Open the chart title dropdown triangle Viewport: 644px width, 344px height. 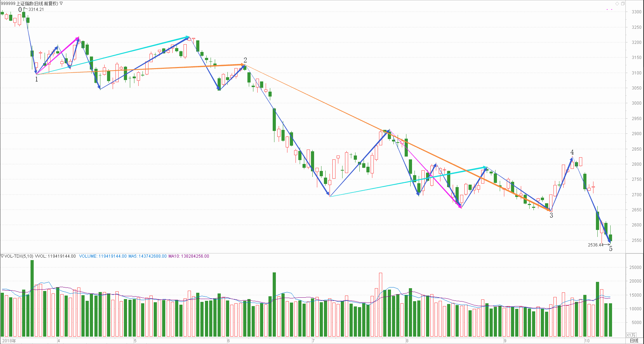[x=61, y=4]
